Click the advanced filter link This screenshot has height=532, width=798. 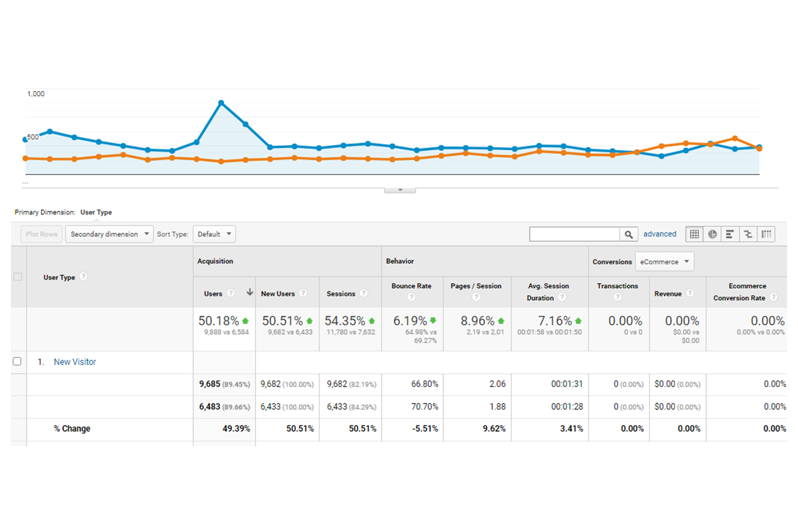click(660, 234)
